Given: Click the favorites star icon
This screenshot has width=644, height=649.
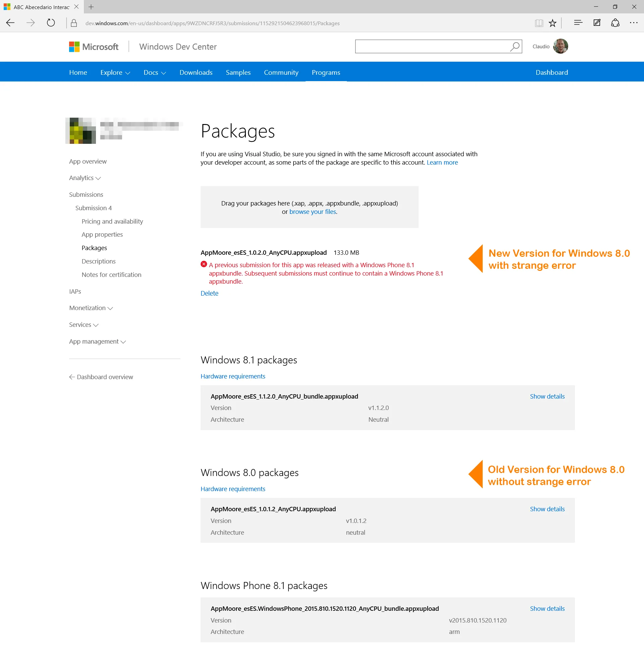Looking at the screenshot, I should click(552, 23).
